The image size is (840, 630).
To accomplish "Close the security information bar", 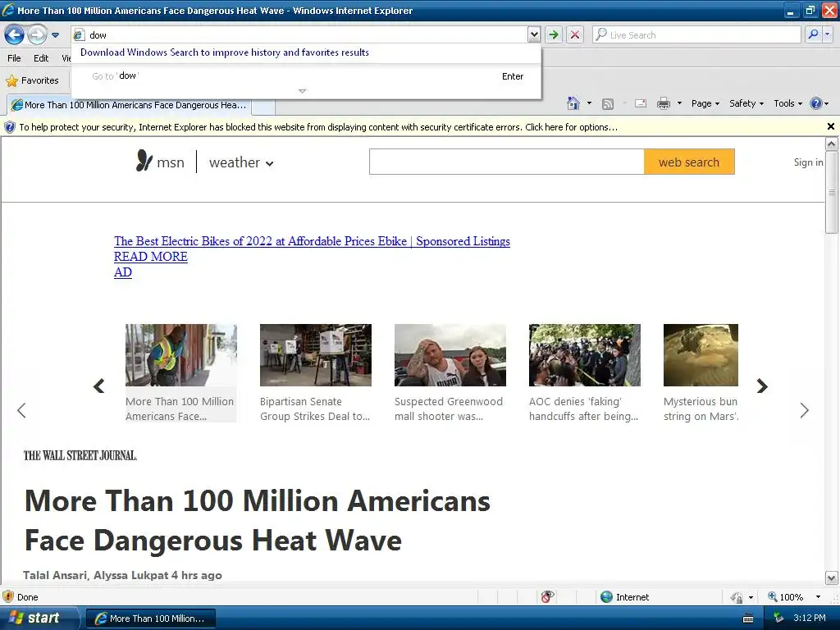I will (830, 126).
